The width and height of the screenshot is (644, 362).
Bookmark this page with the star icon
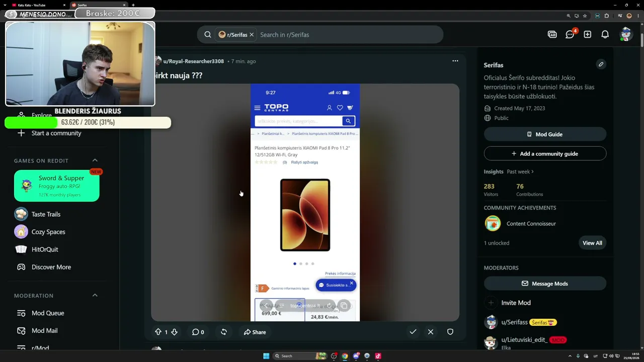pyautogui.click(x=585, y=16)
